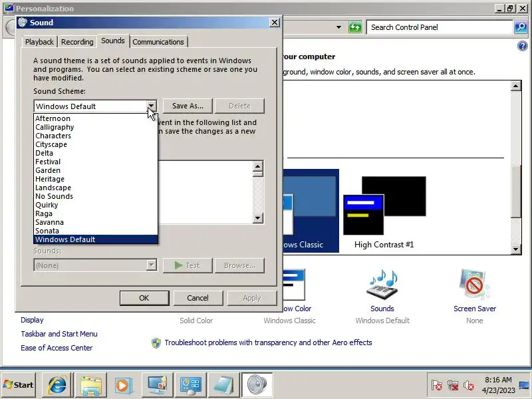Click the Show desktop tray button
This screenshot has width=532, height=399.
click(525, 385)
